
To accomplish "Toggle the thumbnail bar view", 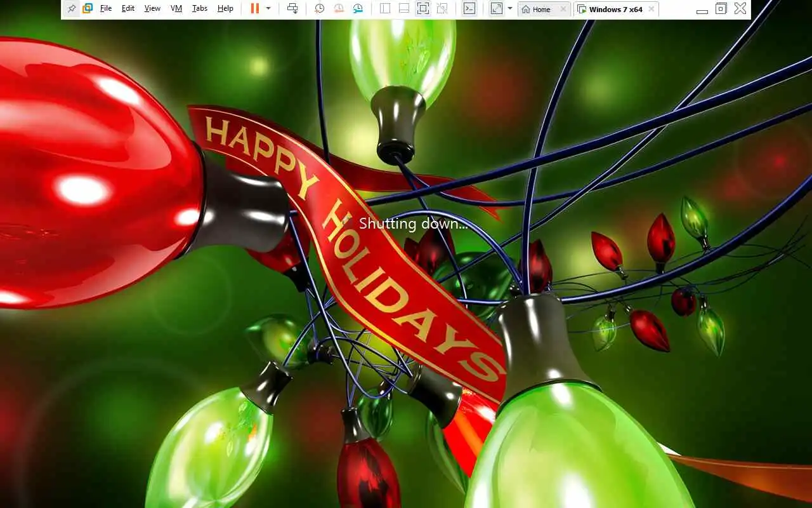I will (x=404, y=9).
